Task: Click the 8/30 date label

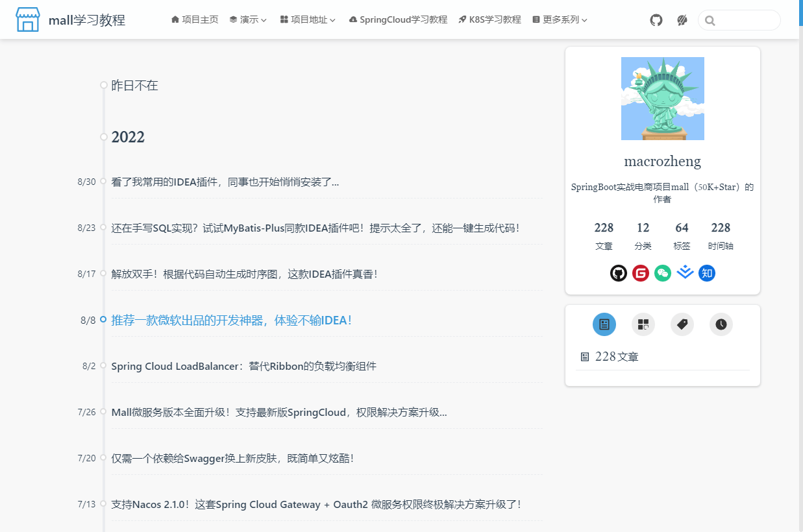Action: click(x=86, y=182)
